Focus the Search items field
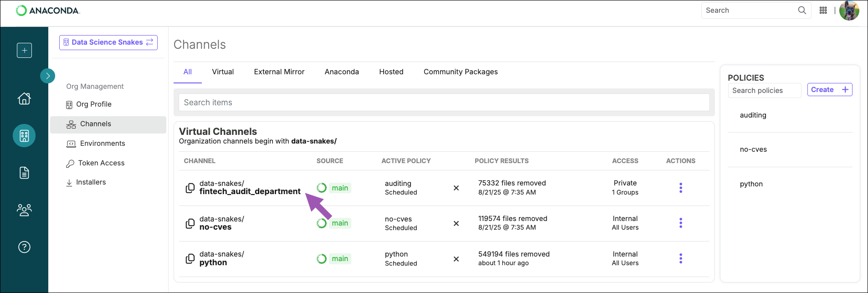Screen dimensions: 868x293 coord(444,103)
